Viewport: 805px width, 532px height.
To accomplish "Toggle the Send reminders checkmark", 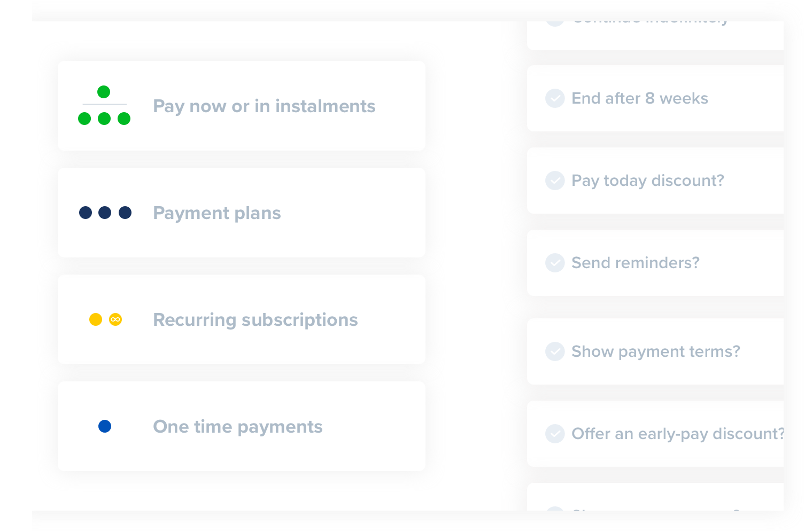I will pyautogui.click(x=555, y=263).
